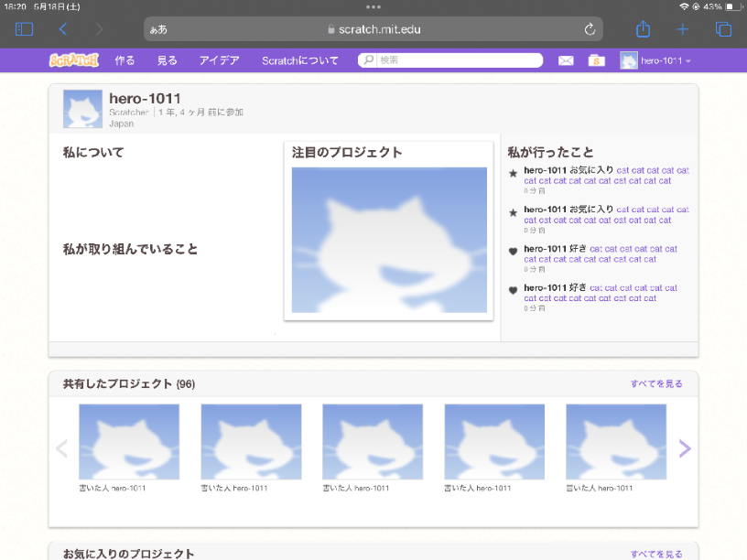
Task: Open the Scratchについて link
Action: pyautogui.click(x=299, y=60)
